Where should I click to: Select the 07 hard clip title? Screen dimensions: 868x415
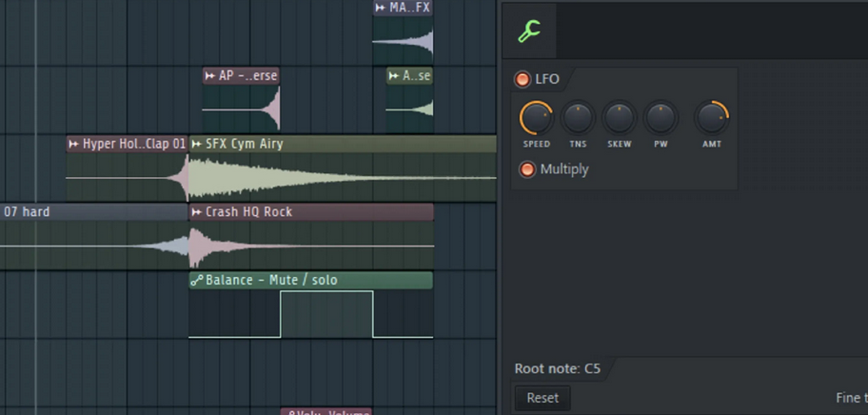[x=27, y=212]
